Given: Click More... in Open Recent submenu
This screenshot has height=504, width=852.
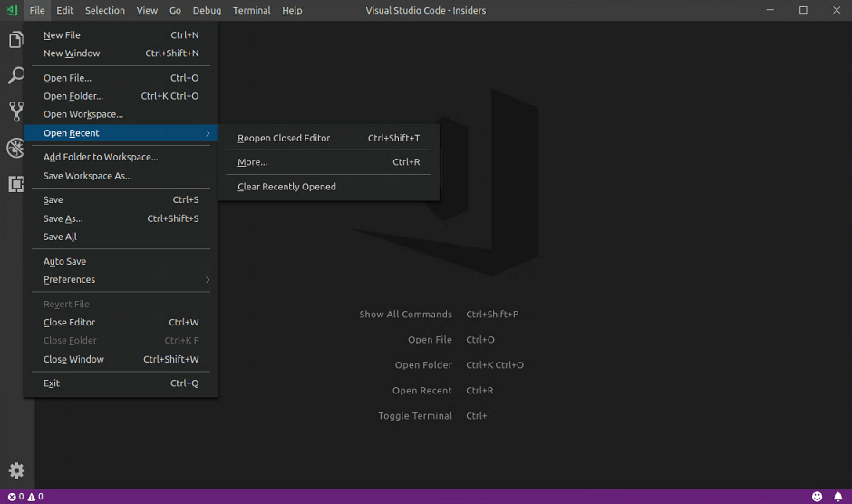Looking at the screenshot, I should pyautogui.click(x=253, y=162).
